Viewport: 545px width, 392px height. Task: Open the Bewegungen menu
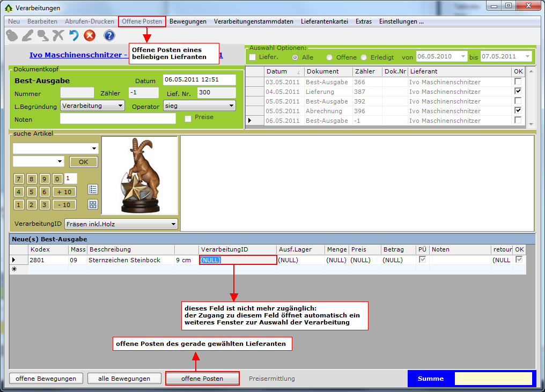tap(188, 21)
